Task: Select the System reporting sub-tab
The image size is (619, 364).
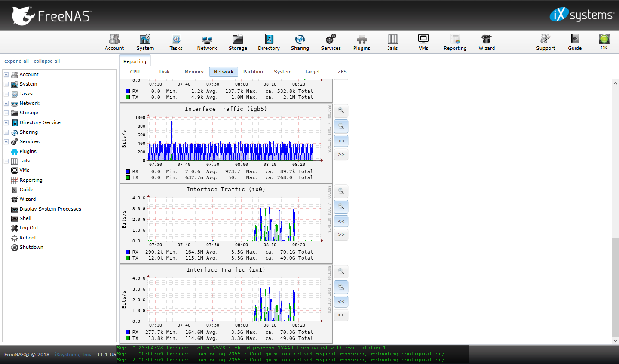Action: click(283, 72)
